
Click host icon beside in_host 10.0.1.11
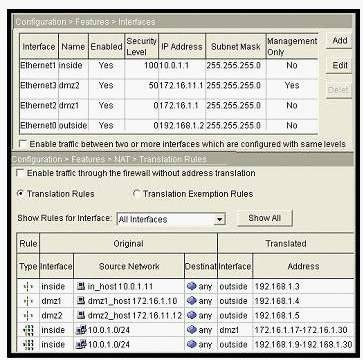pos(81,286)
